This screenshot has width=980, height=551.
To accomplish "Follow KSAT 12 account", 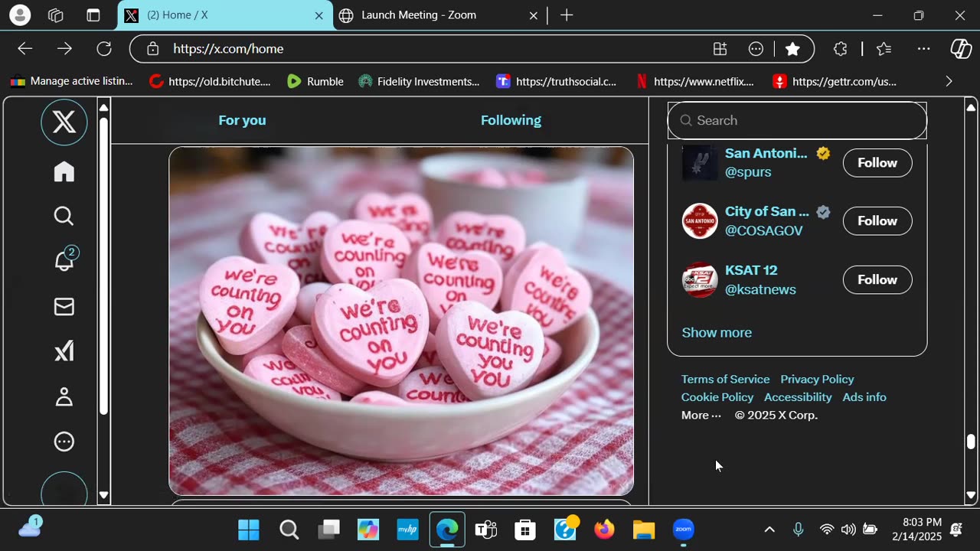I will click(877, 279).
